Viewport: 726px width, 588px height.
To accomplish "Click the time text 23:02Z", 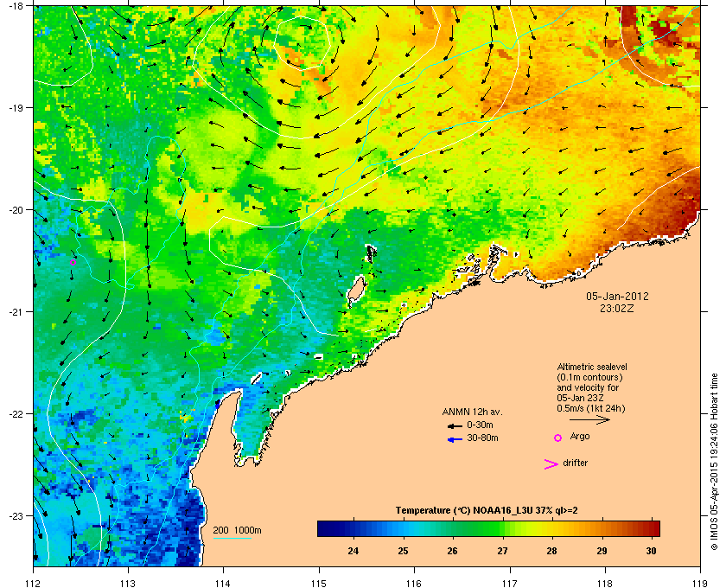I will pyautogui.click(x=617, y=308).
